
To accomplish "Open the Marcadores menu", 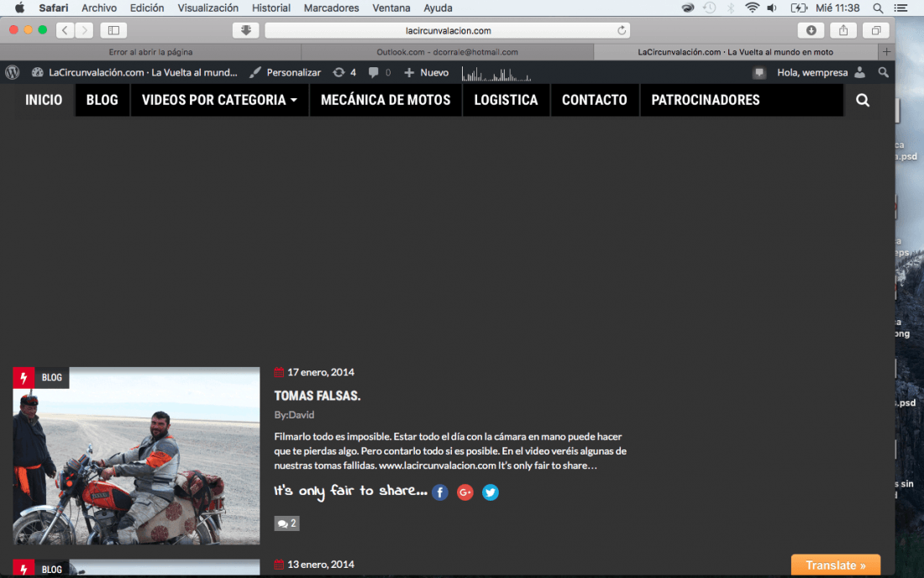I will (331, 8).
